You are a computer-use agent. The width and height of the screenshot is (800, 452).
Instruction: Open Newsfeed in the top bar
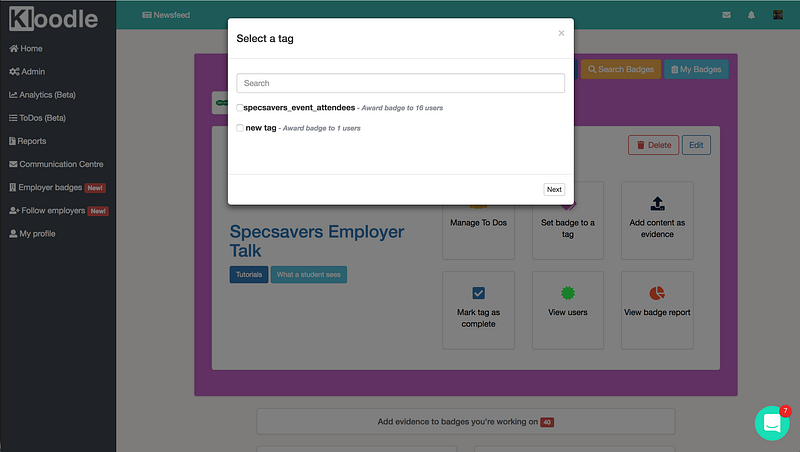pos(166,15)
